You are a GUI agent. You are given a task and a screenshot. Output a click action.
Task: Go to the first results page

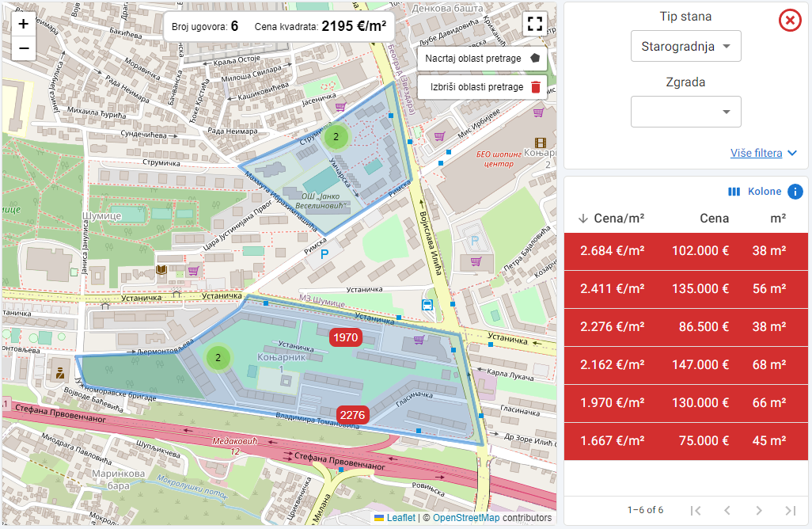point(696,510)
